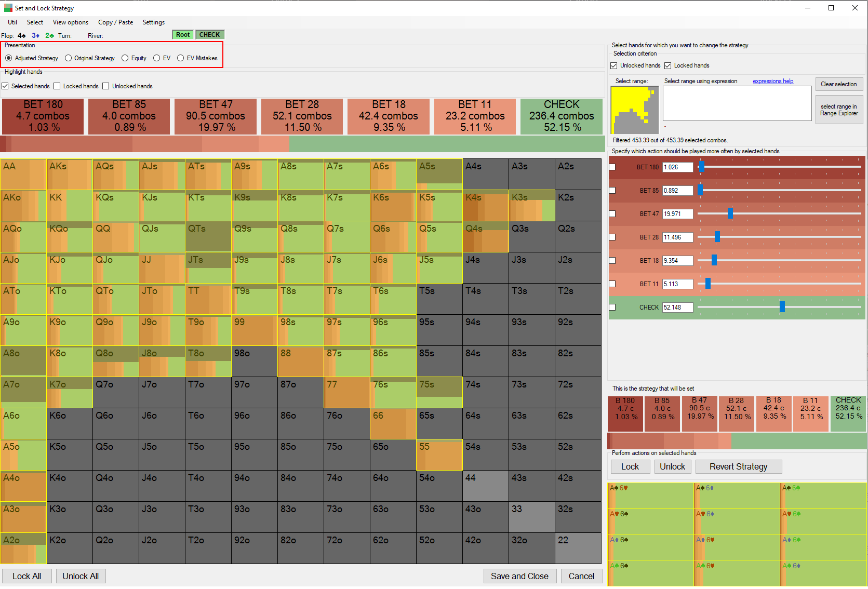This screenshot has height=589, width=868.
Task: Select the 55 hand cell
Action: (439, 455)
